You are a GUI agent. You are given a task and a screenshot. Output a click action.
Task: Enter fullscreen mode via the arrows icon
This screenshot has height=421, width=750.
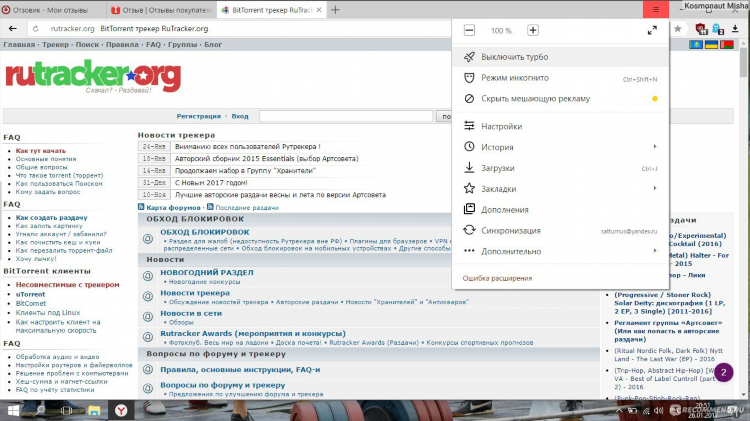click(x=652, y=31)
